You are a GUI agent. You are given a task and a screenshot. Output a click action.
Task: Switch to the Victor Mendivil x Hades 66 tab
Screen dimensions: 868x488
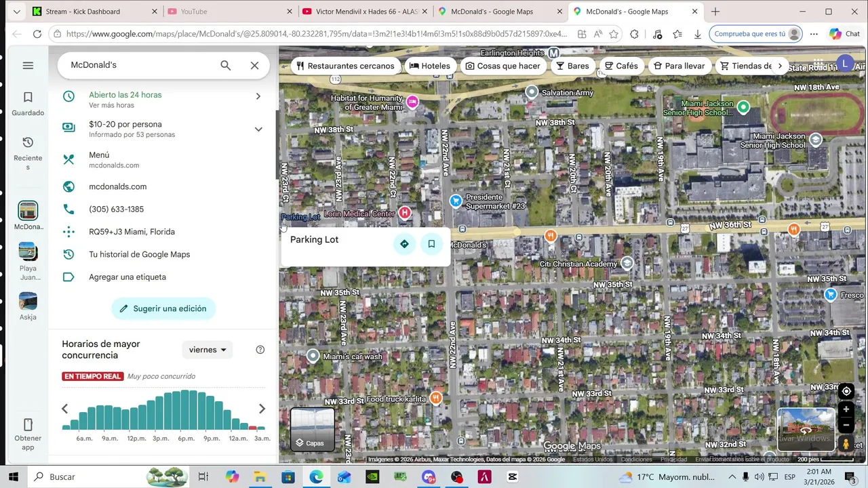pos(364,12)
